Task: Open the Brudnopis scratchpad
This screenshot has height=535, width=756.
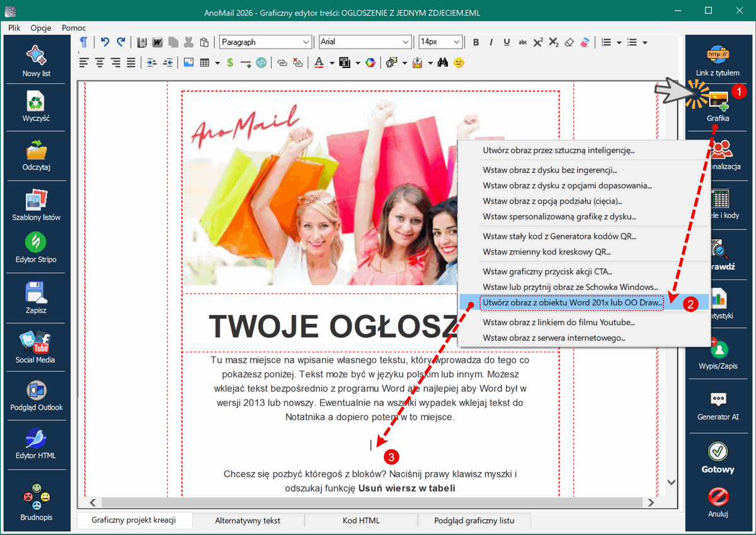Action: point(37,502)
